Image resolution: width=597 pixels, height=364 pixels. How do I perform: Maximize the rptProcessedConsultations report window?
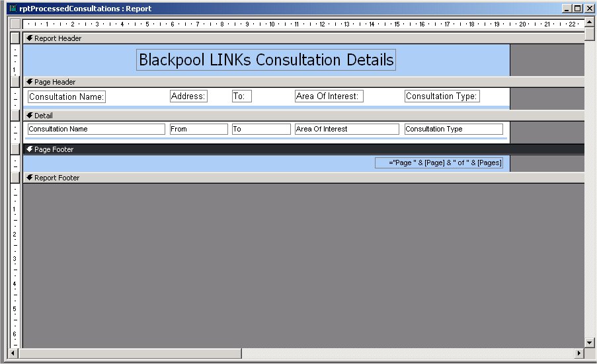pos(578,9)
